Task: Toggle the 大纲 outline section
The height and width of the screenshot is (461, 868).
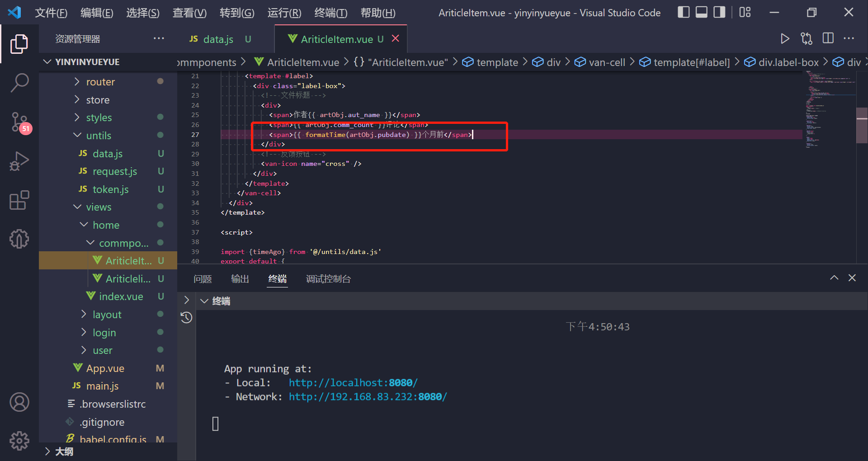Action: pyautogui.click(x=64, y=451)
